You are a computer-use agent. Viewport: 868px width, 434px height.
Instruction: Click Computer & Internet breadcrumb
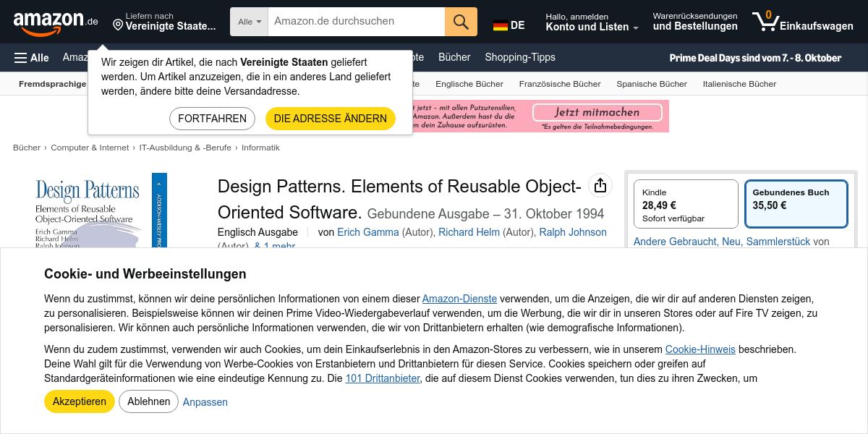coord(90,148)
